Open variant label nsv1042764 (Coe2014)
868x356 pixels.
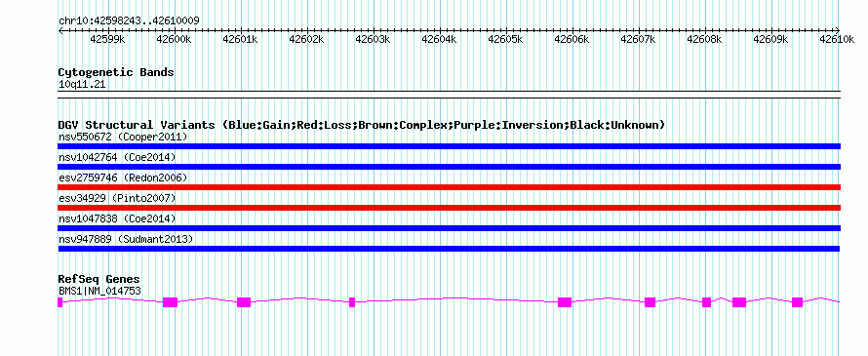click(x=117, y=157)
